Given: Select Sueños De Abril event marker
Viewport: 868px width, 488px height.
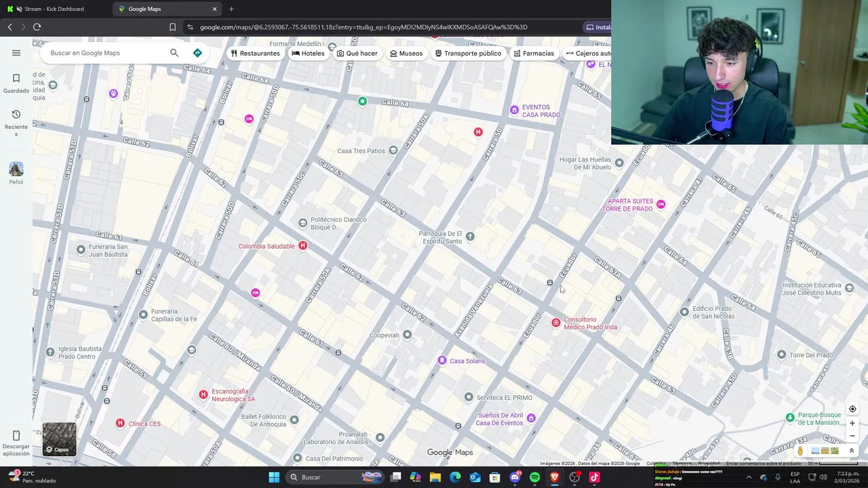Looking at the screenshot, I should point(531,418).
